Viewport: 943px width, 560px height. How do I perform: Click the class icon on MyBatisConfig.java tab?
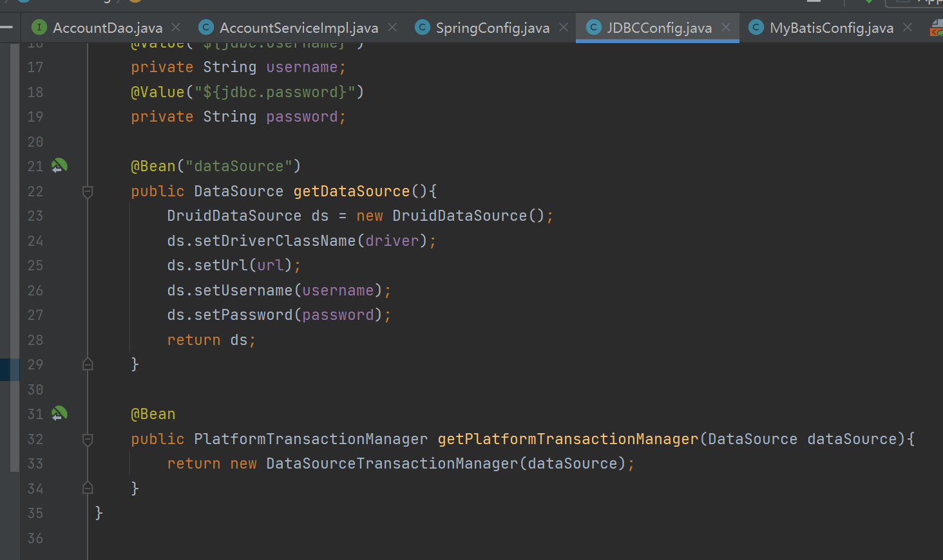click(756, 27)
